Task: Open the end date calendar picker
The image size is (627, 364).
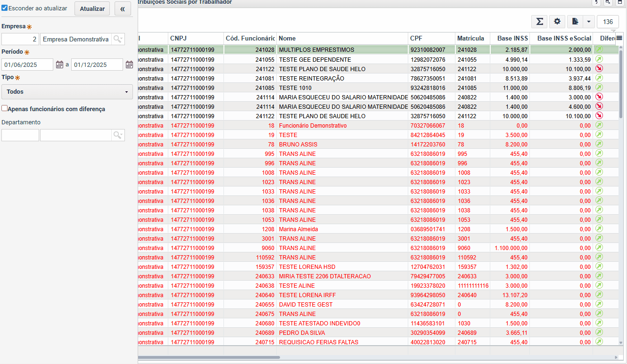Action: click(129, 65)
